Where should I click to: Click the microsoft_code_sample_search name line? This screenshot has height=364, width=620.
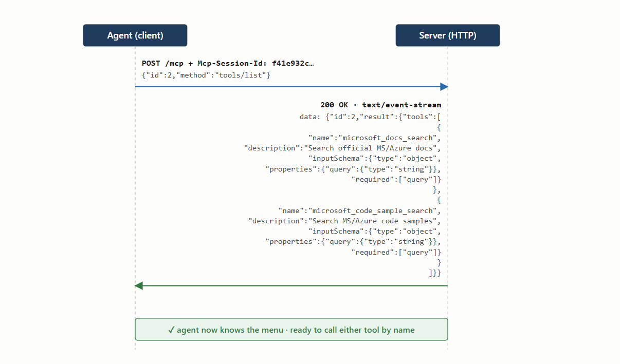click(359, 210)
